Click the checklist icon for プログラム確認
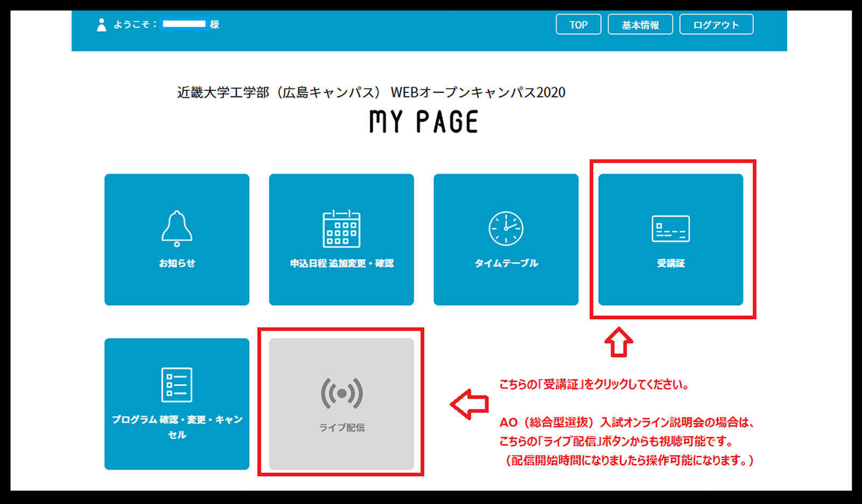Image resolution: width=862 pixels, height=504 pixels. pyautogui.click(x=177, y=385)
